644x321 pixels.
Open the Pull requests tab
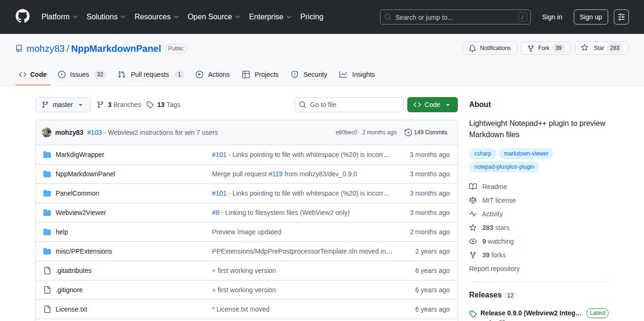click(x=149, y=74)
